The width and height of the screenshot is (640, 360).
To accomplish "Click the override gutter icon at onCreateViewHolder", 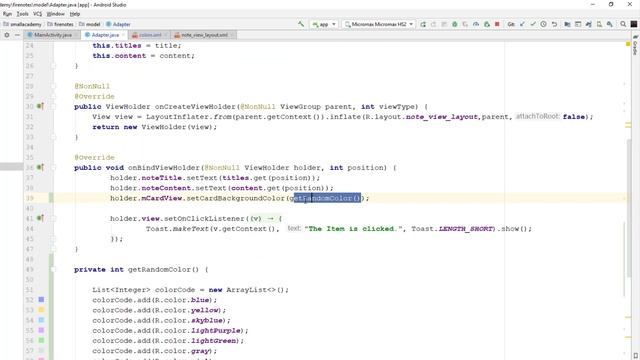I will [x=40, y=106].
